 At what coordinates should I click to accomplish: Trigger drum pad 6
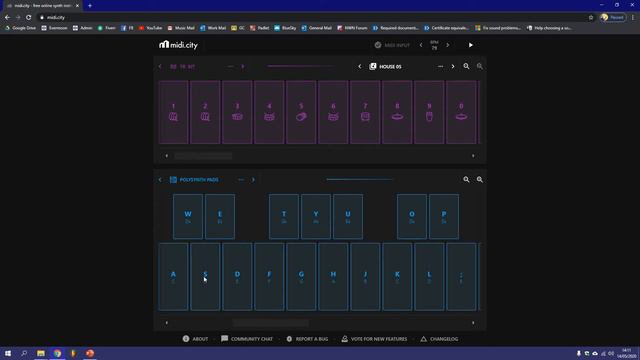[x=333, y=112]
